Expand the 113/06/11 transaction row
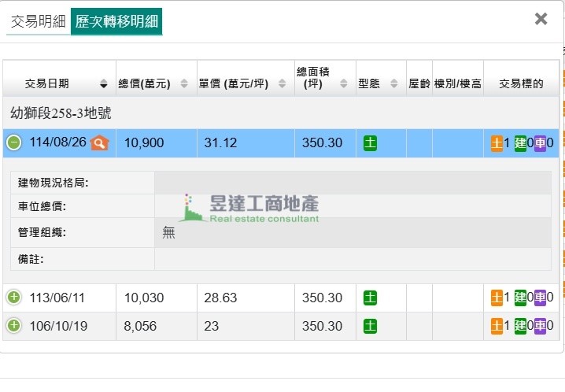The height and width of the screenshot is (392, 565). coord(14,298)
